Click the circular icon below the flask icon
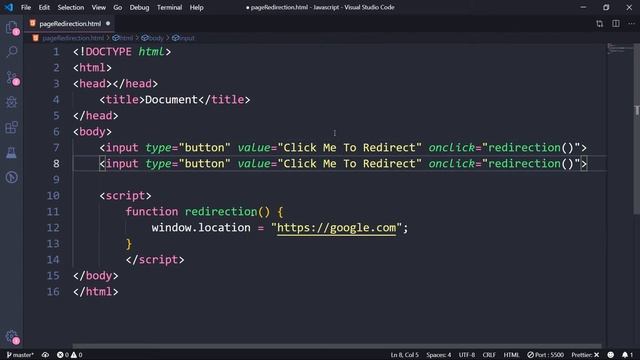 (x=12, y=178)
